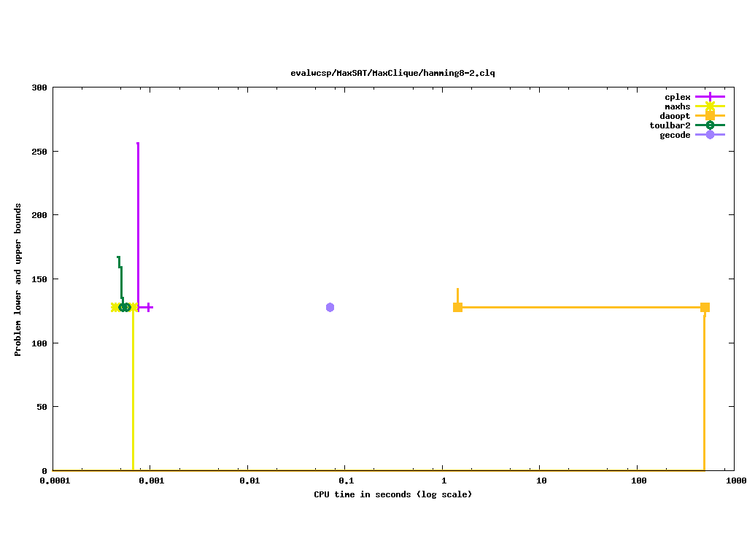Image resolution: width=747 pixels, height=560 pixels.
Task: Click the yellow maxhs star marker on plot
Action: tap(115, 307)
